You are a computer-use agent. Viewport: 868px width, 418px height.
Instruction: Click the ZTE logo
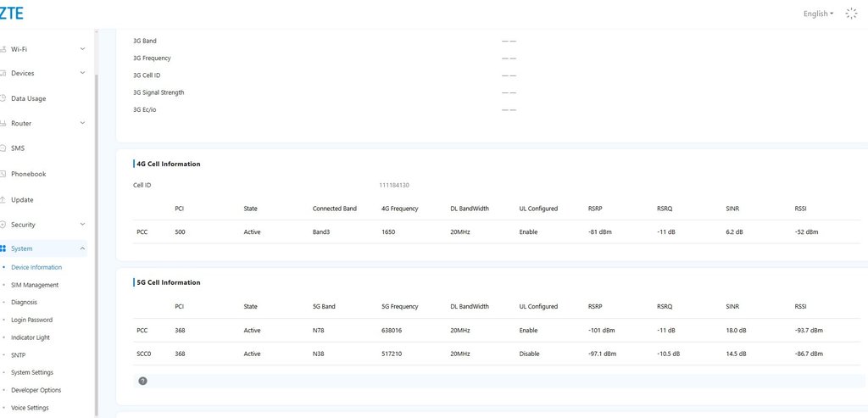click(11, 14)
